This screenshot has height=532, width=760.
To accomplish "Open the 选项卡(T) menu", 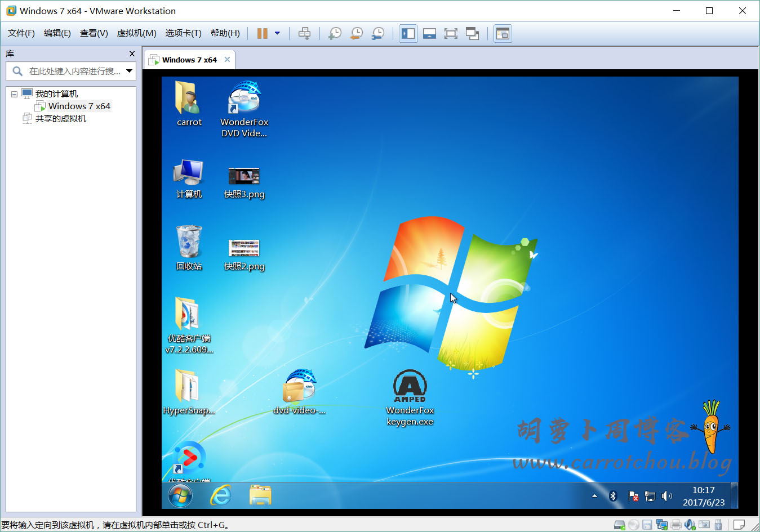I will 183,33.
